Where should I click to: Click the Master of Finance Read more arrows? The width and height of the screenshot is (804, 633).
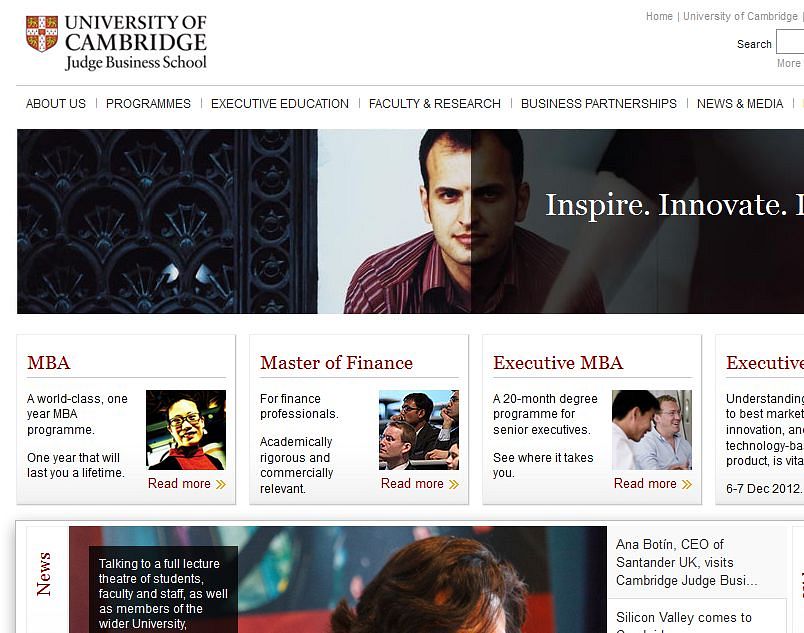coord(453,484)
